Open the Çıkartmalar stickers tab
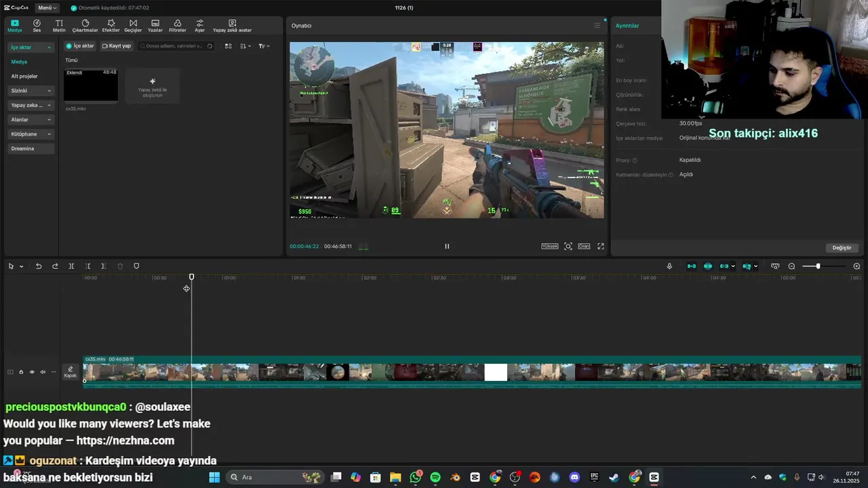This screenshot has width=868, height=488. pyautogui.click(x=85, y=26)
